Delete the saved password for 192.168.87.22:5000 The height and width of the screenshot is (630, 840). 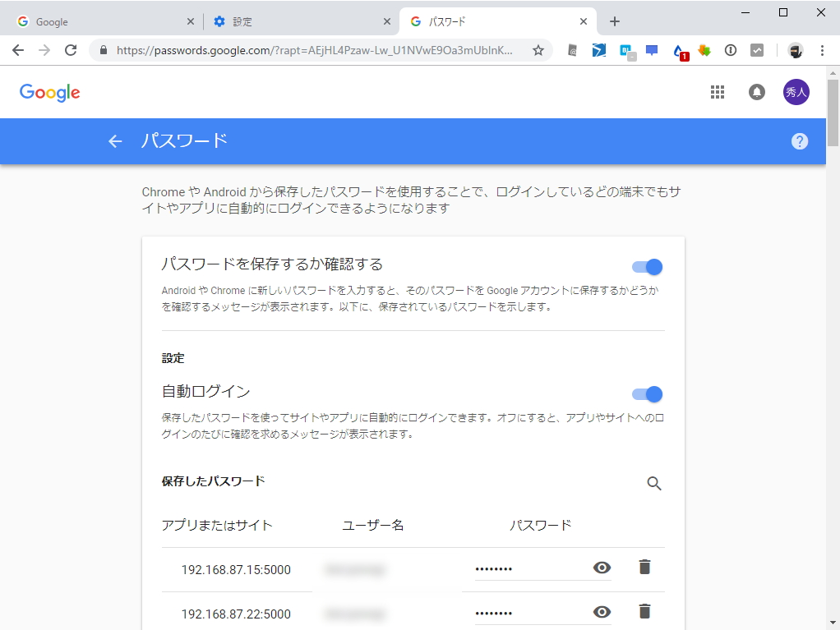click(644, 611)
